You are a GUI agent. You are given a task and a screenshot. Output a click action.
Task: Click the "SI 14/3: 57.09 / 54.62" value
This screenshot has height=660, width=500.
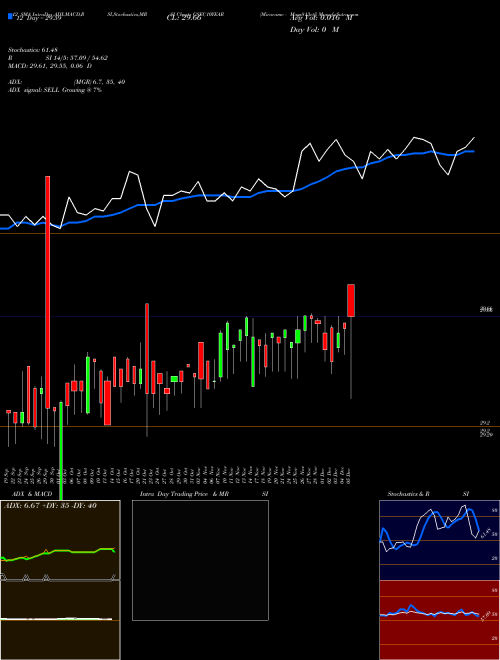pyautogui.click(x=77, y=58)
